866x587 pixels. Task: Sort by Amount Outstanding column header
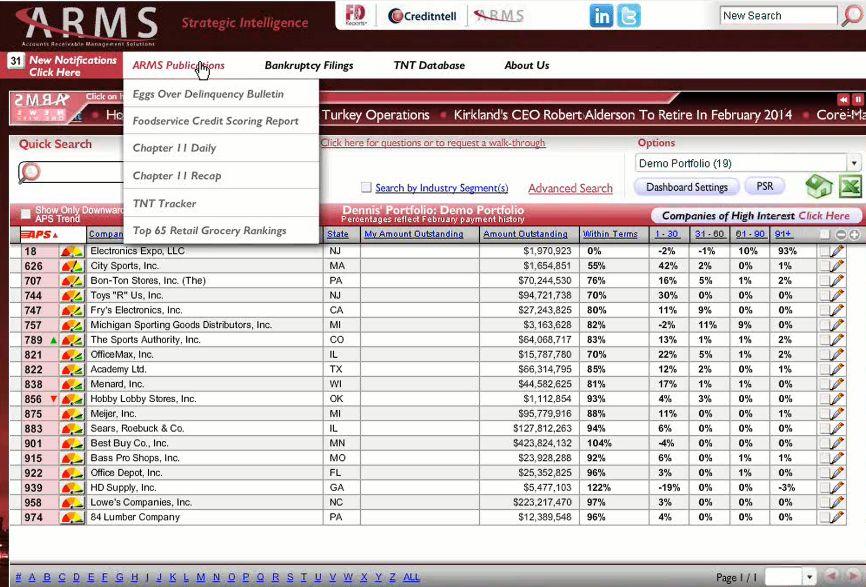(x=525, y=234)
